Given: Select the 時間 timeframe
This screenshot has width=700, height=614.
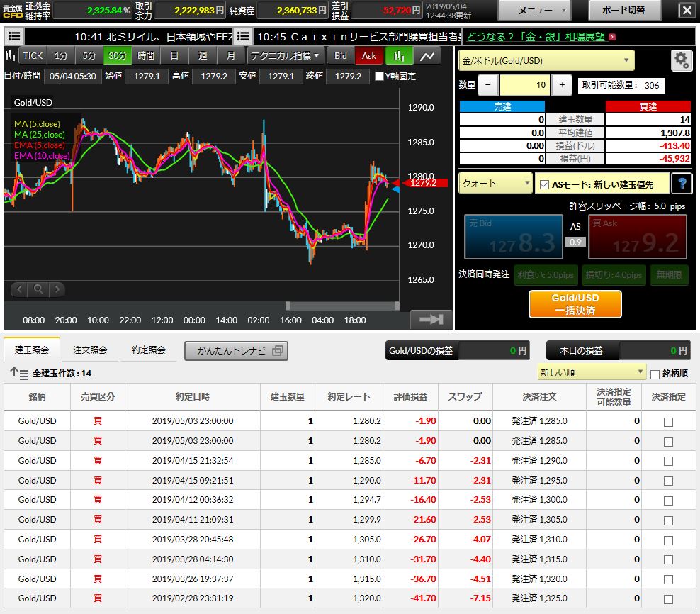Looking at the screenshot, I should coord(145,56).
